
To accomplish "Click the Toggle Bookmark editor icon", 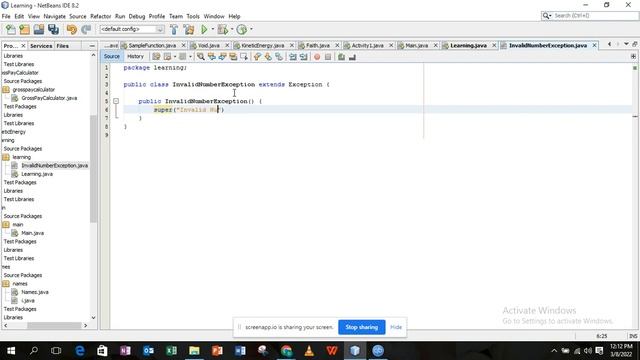I will [x=279, y=57].
